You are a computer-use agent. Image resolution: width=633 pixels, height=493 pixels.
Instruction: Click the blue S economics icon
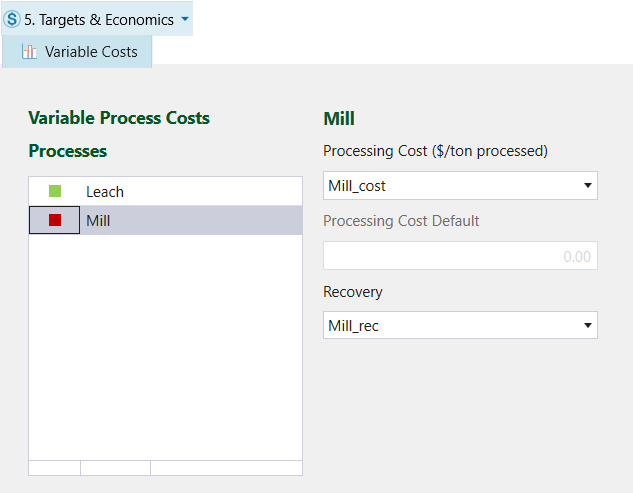click(12, 19)
